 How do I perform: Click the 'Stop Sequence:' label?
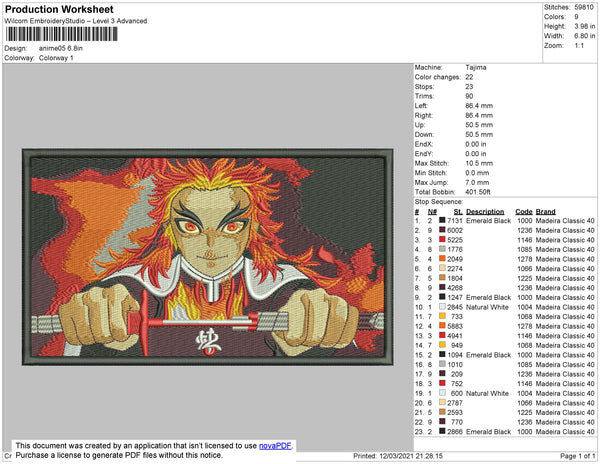click(439, 202)
